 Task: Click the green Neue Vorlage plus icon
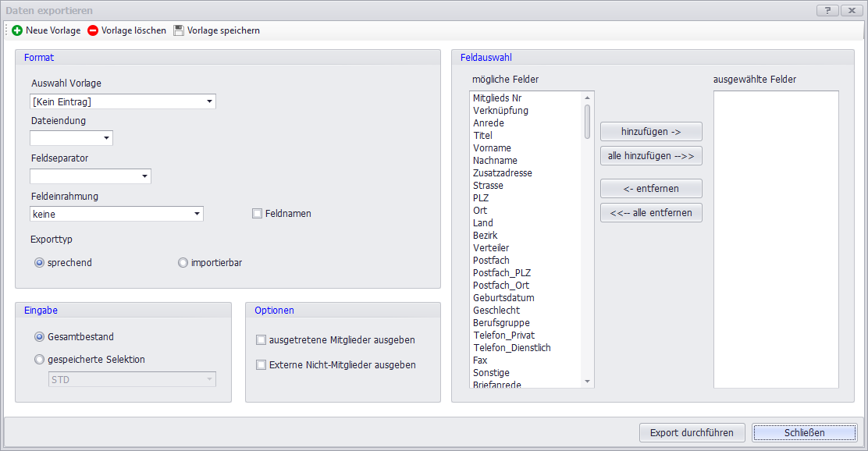click(x=17, y=30)
